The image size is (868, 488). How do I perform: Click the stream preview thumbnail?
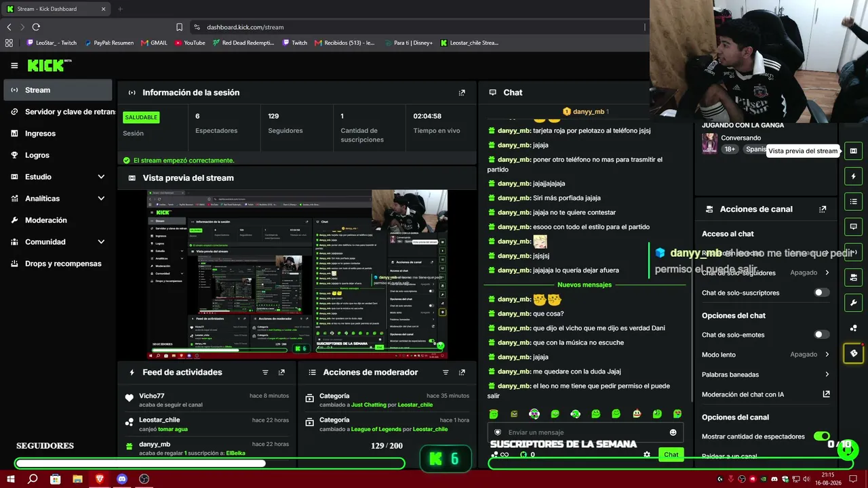pos(298,274)
